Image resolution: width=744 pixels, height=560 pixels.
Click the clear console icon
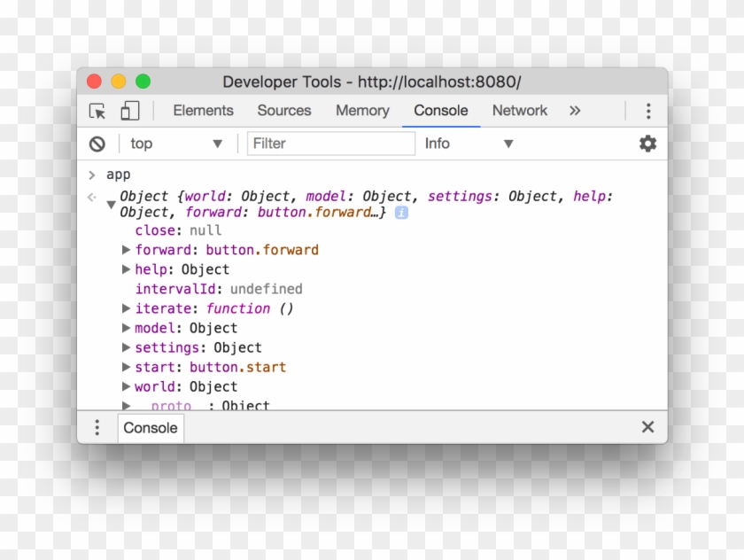pos(97,144)
